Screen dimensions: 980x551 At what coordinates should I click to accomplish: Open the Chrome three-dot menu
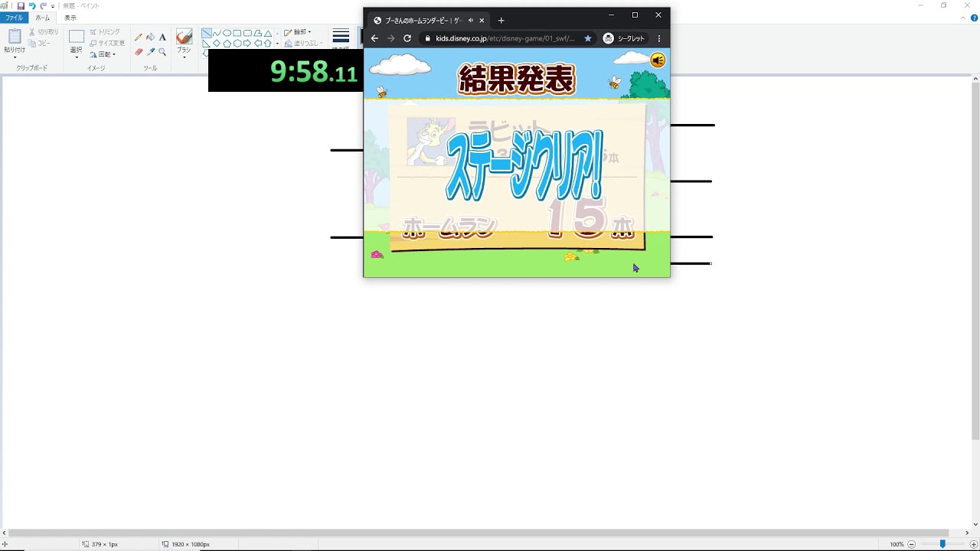click(659, 38)
